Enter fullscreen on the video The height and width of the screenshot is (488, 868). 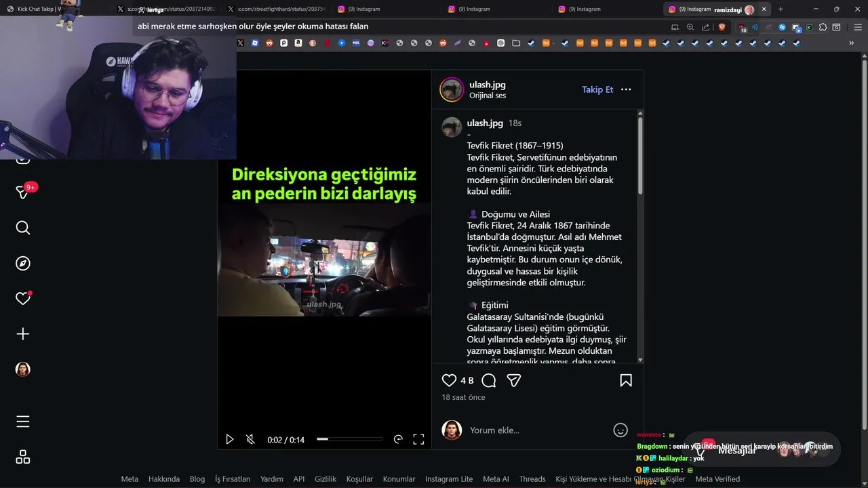pos(418,439)
